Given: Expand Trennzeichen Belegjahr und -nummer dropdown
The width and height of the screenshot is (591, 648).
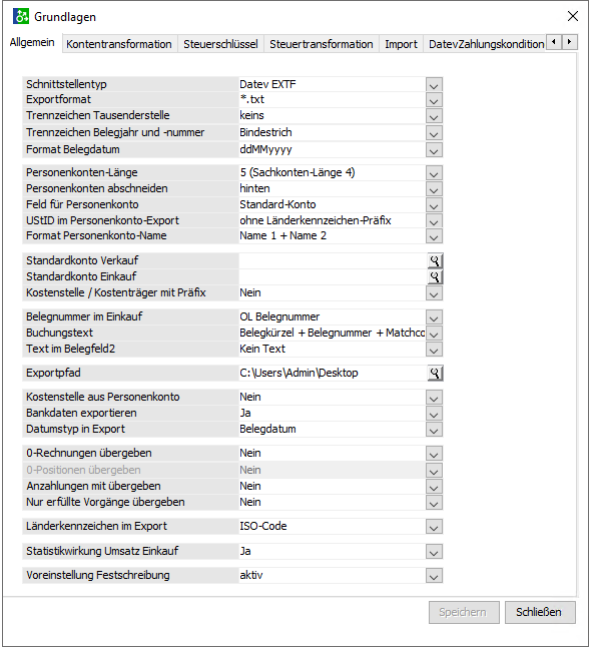Looking at the screenshot, I should point(434,133).
